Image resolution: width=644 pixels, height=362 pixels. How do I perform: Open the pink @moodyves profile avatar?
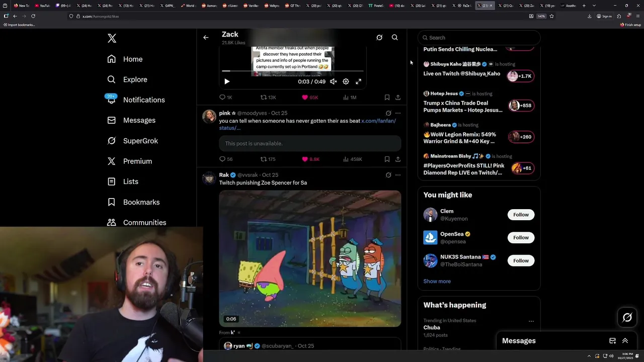209,116
